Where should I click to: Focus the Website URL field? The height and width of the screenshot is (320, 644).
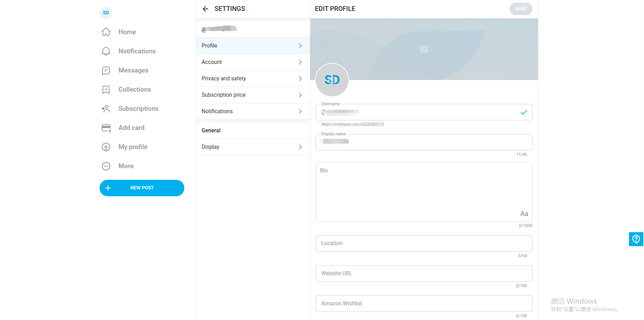click(423, 274)
